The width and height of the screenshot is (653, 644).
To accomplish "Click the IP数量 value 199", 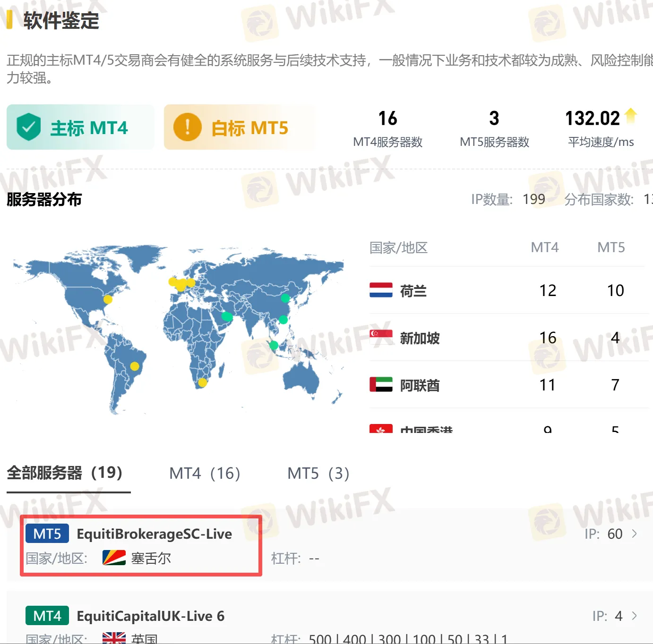I will pyautogui.click(x=534, y=199).
